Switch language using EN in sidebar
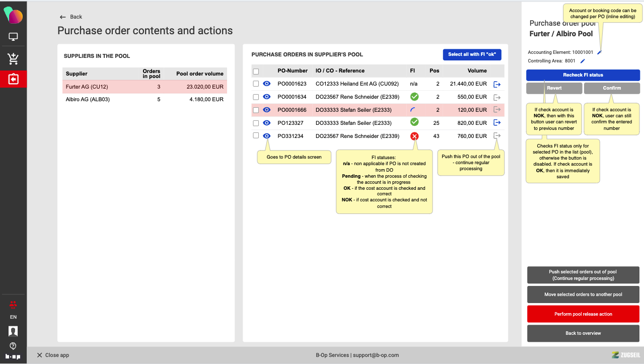 (13, 317)
